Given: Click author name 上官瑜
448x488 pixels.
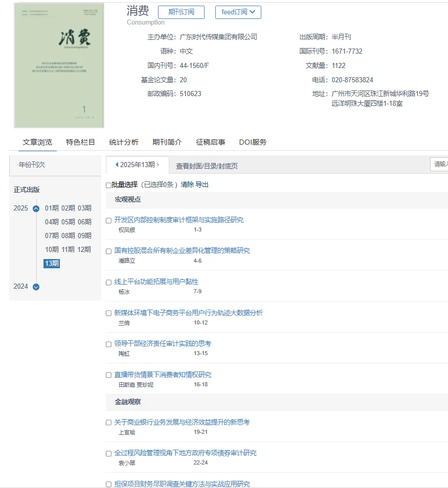Looking at the screenshot, I should point(127,433).
